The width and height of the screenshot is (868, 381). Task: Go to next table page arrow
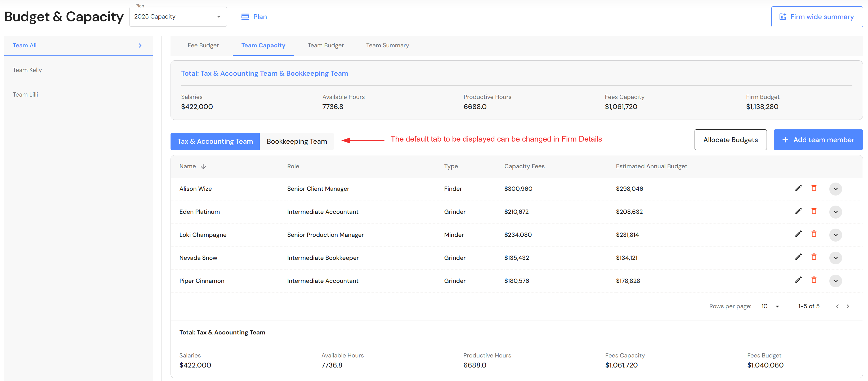(848, 306)
